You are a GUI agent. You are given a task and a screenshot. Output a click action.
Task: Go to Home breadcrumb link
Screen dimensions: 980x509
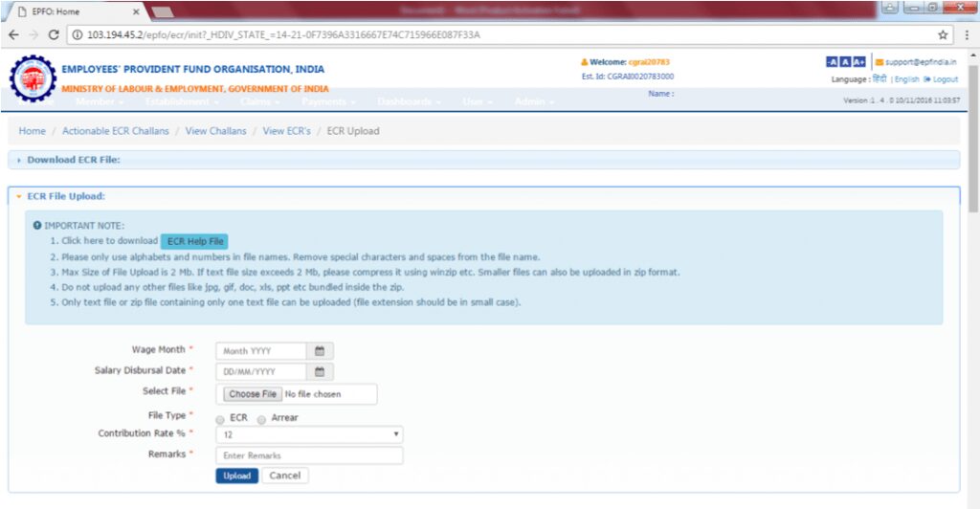tap(32, 131)
